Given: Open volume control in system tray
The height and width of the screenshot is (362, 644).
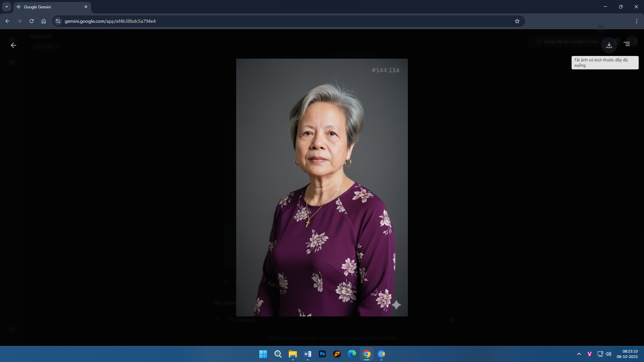Looking at the screenshot, I should 608,354.
